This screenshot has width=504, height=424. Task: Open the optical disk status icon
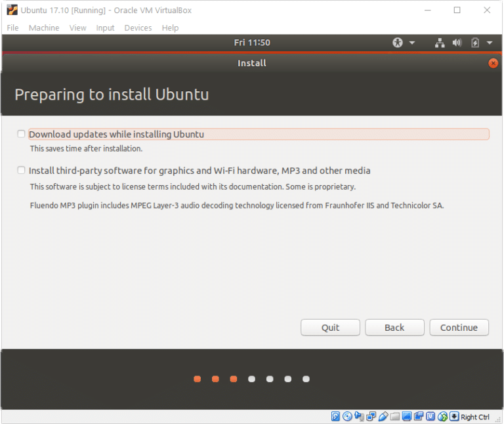click(x=347, y=417)
